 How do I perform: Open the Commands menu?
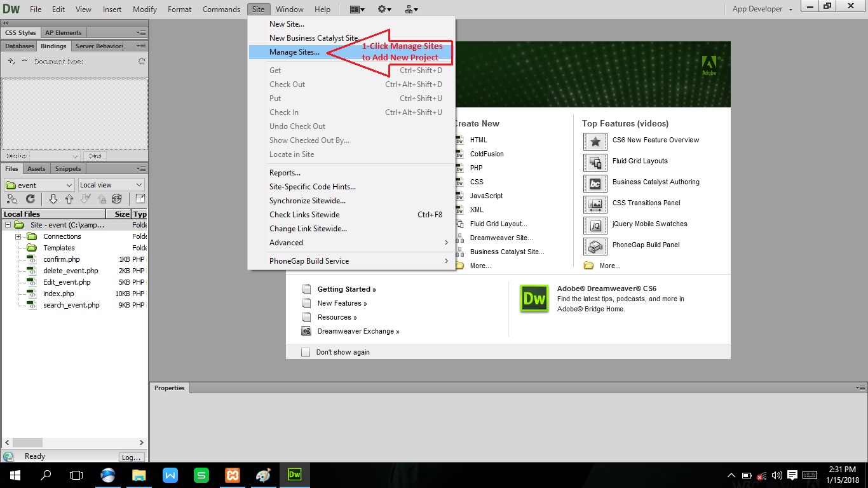[222, 10]
